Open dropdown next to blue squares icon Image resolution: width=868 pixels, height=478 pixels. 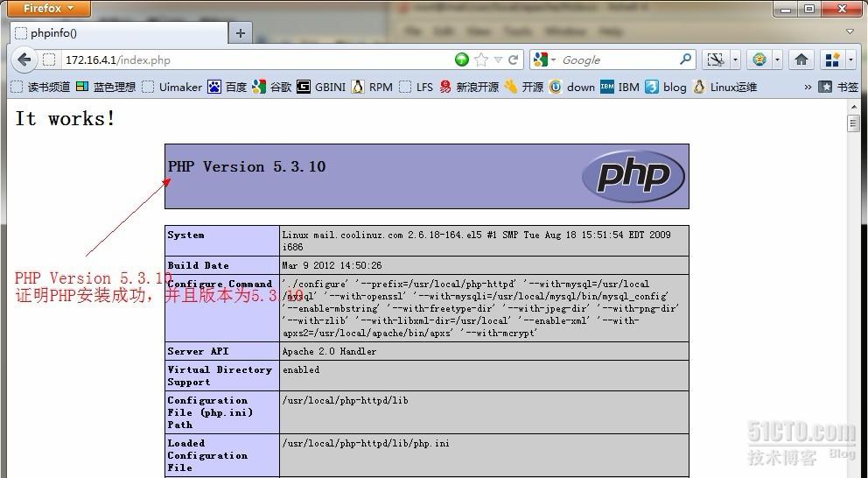coord(850,60)
